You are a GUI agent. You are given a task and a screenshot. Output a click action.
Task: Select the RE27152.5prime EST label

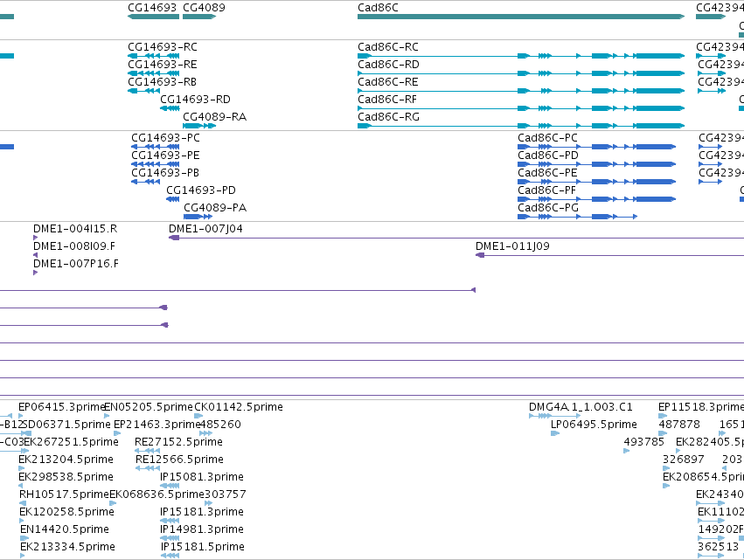pyautogui.click(x=179, y=442)
